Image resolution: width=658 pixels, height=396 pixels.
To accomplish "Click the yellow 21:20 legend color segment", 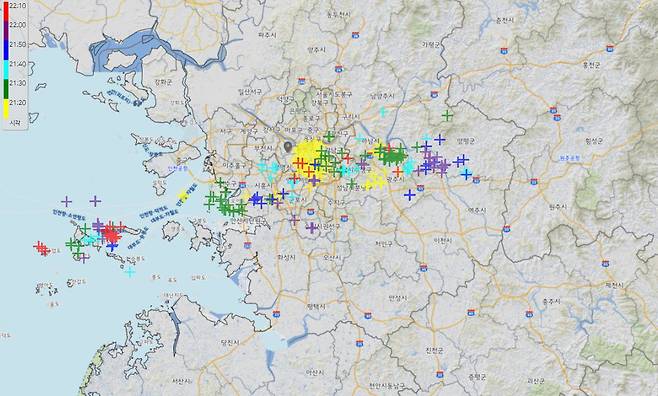I will pos(6,108).
